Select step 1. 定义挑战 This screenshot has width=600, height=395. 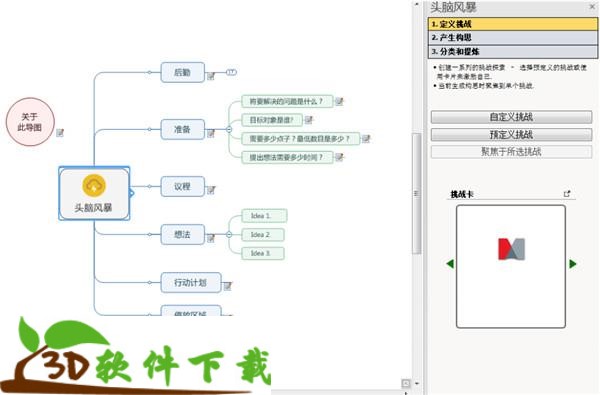coord(513,24)
